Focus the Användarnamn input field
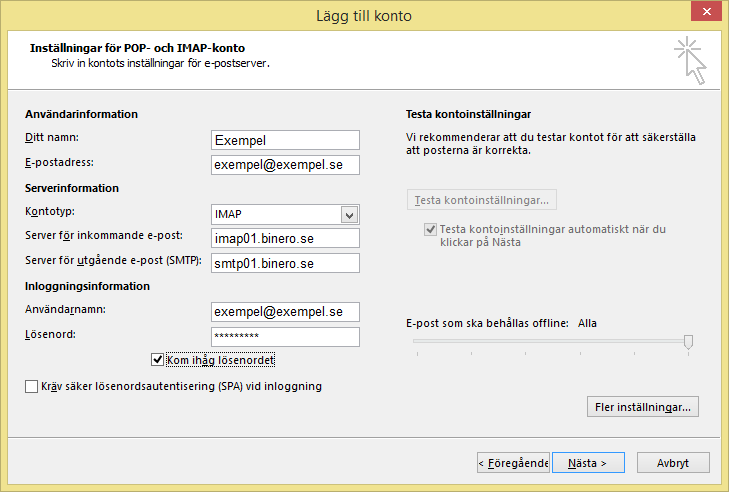This screenshot has height=492, width=729. click(x=285, y=312)
